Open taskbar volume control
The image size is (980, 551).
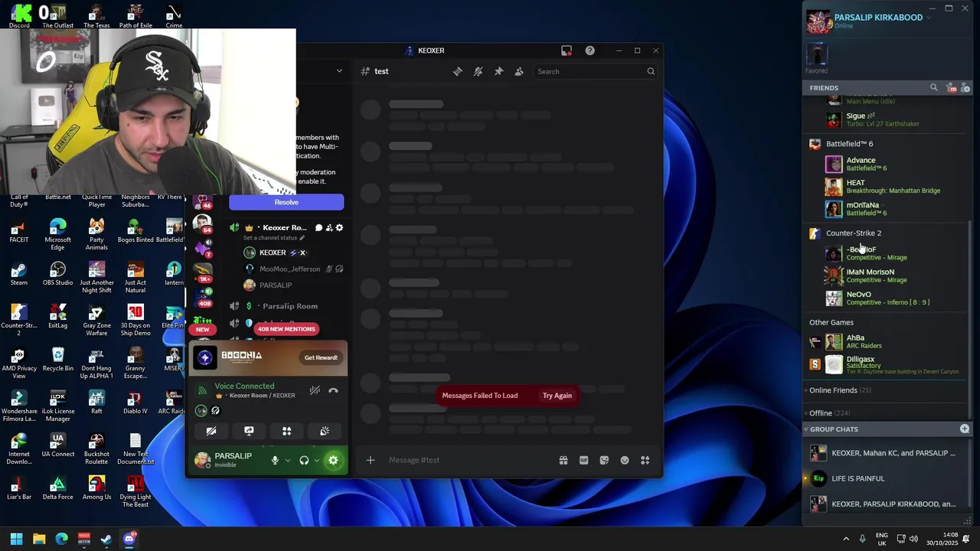[913, 539]
